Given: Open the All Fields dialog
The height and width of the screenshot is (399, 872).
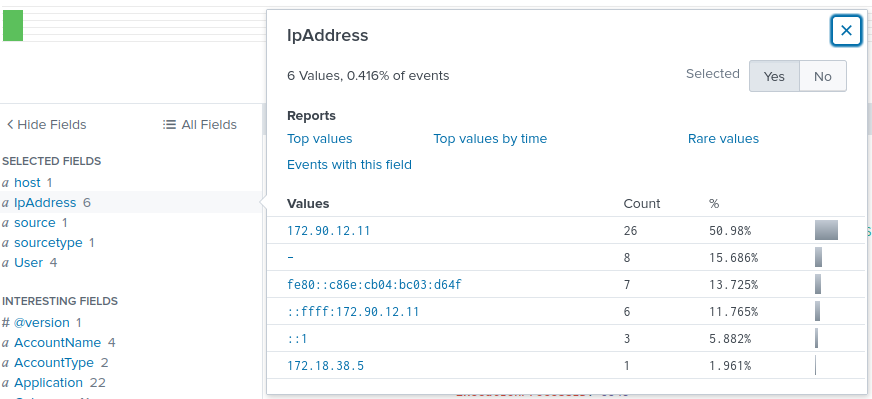Looking at the screenshot, I should (x=200, y=125).
